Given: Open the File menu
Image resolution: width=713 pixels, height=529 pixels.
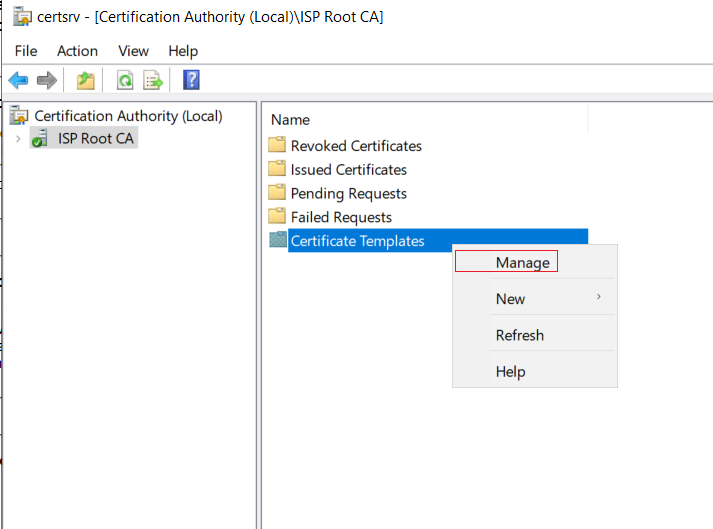Looking at the screenshot, I should (x=26, y=51).
